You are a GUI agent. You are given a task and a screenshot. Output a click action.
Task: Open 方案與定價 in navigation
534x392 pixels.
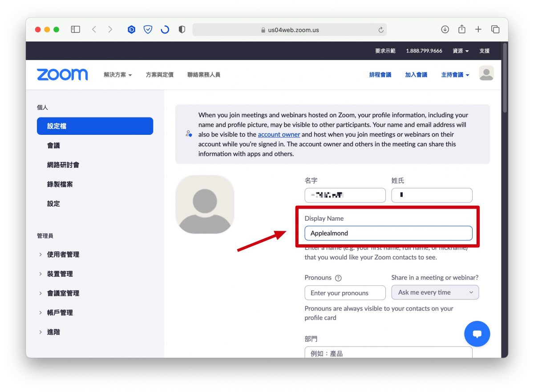159,75
